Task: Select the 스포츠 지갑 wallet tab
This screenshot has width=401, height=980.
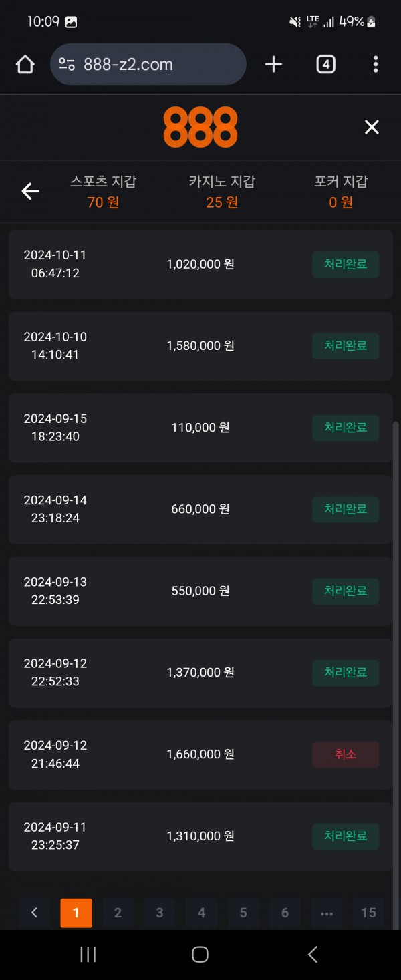Action: click(103, 192)
